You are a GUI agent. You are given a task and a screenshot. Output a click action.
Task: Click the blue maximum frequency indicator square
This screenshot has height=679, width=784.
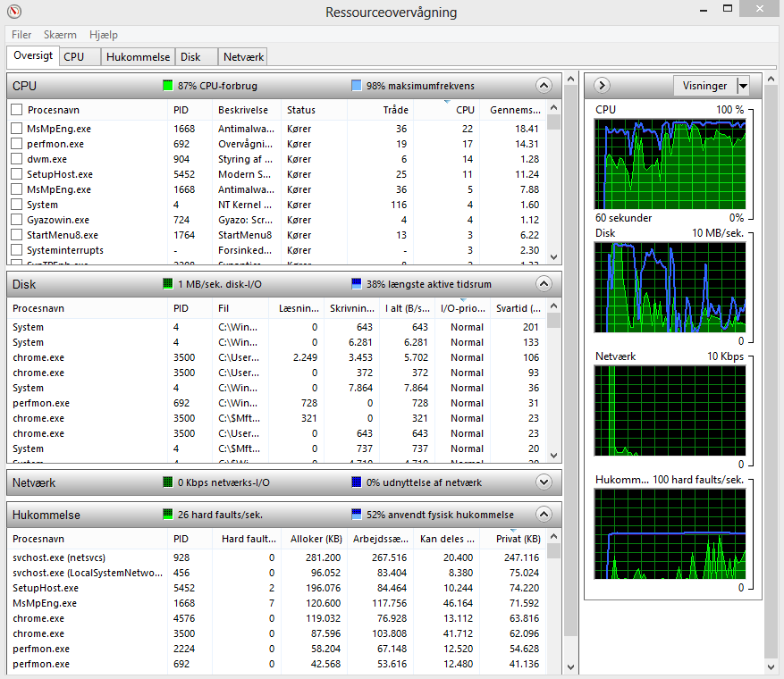357,86
